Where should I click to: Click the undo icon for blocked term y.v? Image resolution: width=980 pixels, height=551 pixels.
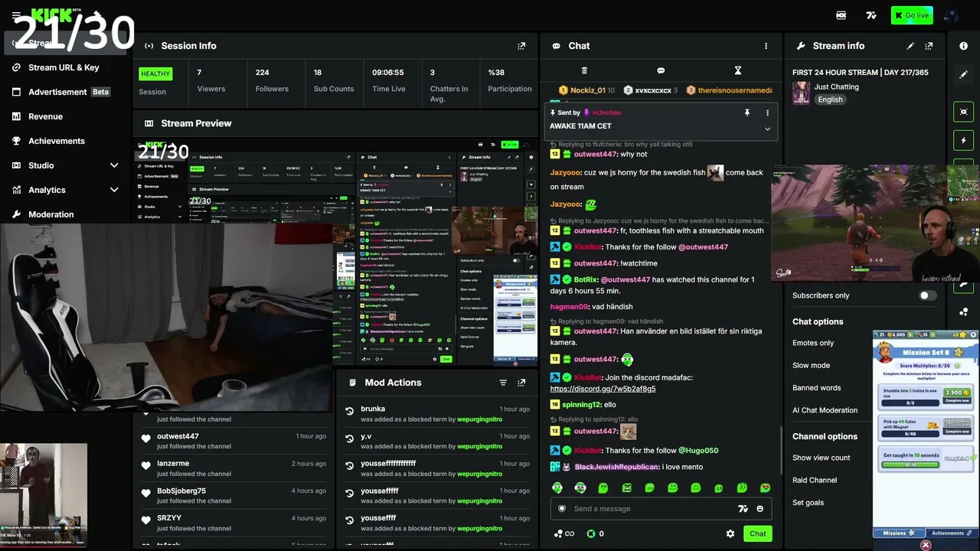click(350, 439)
